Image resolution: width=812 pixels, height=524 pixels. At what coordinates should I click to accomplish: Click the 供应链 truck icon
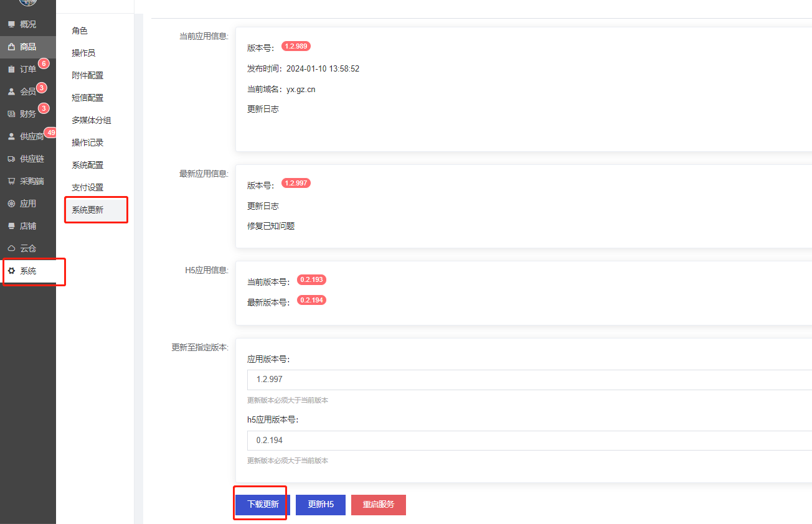(11, 159)
